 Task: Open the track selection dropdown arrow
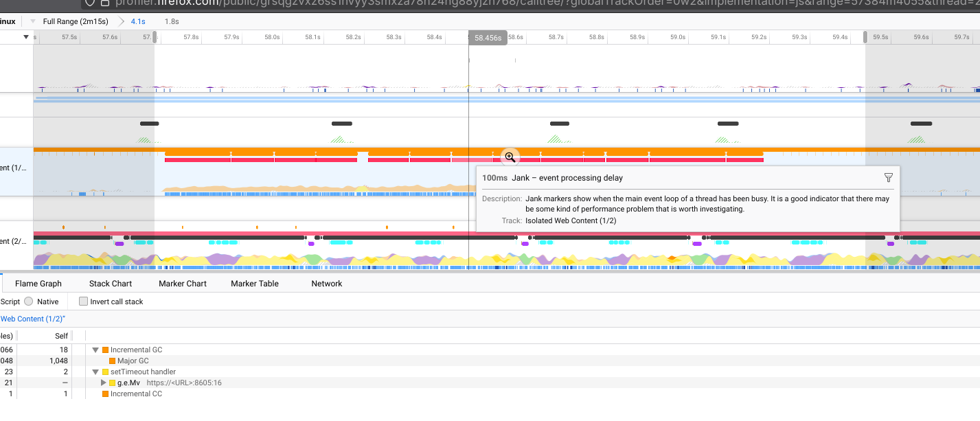pyautogui.click(x=26, y=36)
